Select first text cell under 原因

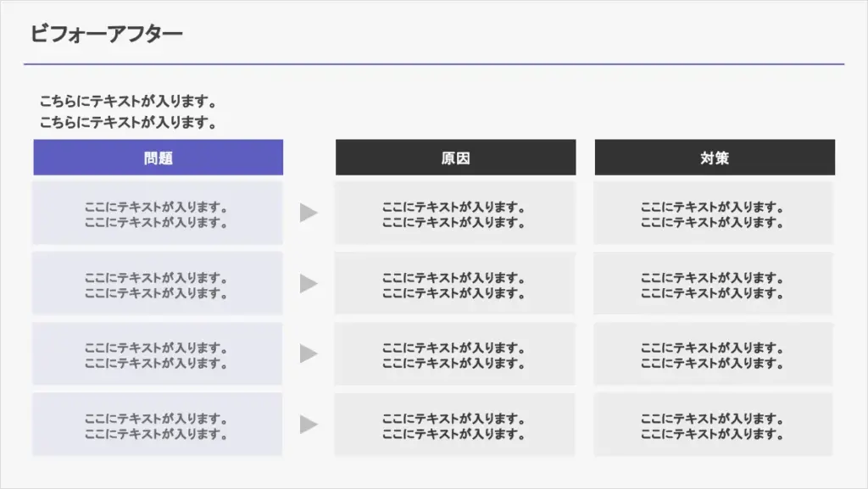pos(455,213)
